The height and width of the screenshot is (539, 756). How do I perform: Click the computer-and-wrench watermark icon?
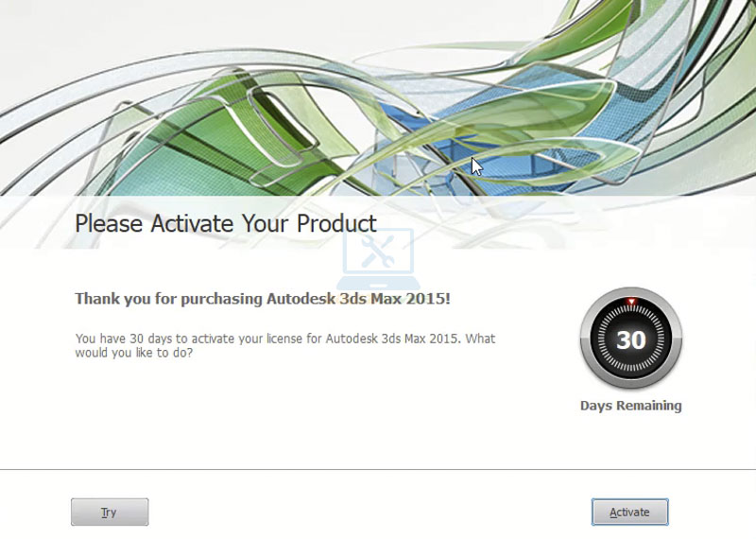coord(377,259)
